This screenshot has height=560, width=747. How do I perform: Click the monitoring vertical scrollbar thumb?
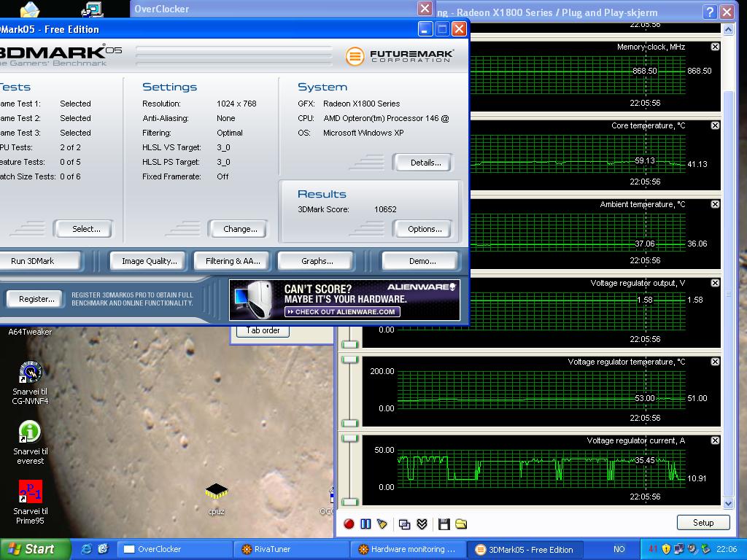tap(728, 294)
